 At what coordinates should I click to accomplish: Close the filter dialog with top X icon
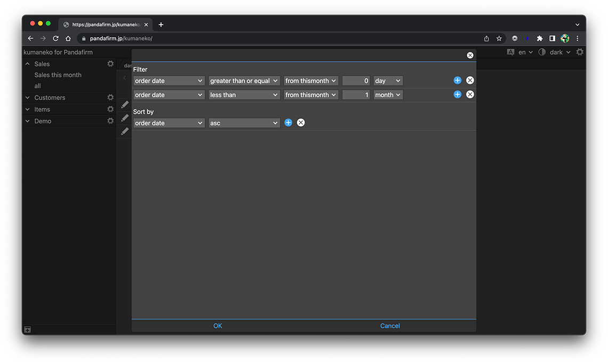tap(470, 55)
